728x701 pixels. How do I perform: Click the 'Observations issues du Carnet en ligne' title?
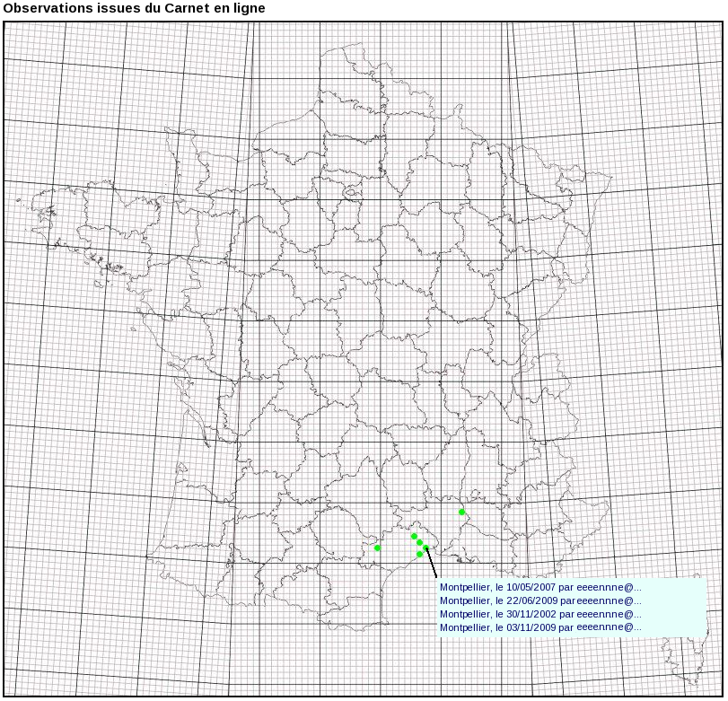coord(135,8)
